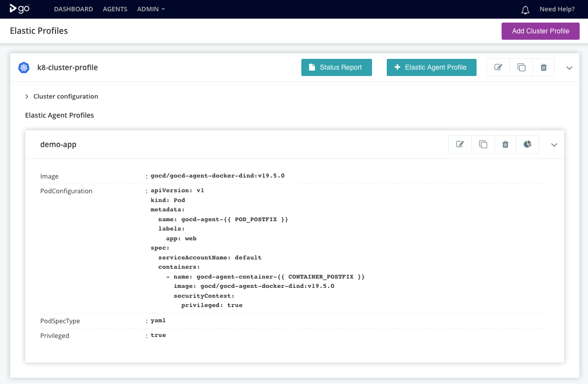The image size is (588, 384).
Task: Click the Add Cluster Profile button
Action: coord(540,31)
